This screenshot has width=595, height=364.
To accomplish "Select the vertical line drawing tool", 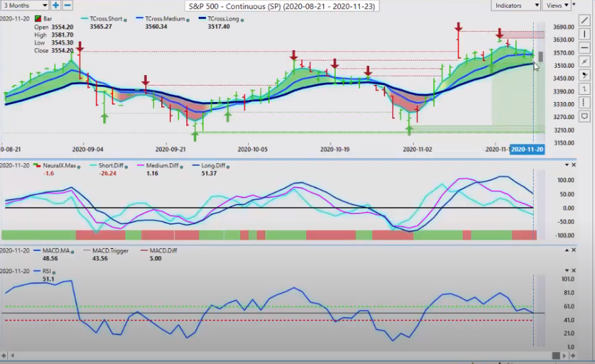I will coord(584,34).
